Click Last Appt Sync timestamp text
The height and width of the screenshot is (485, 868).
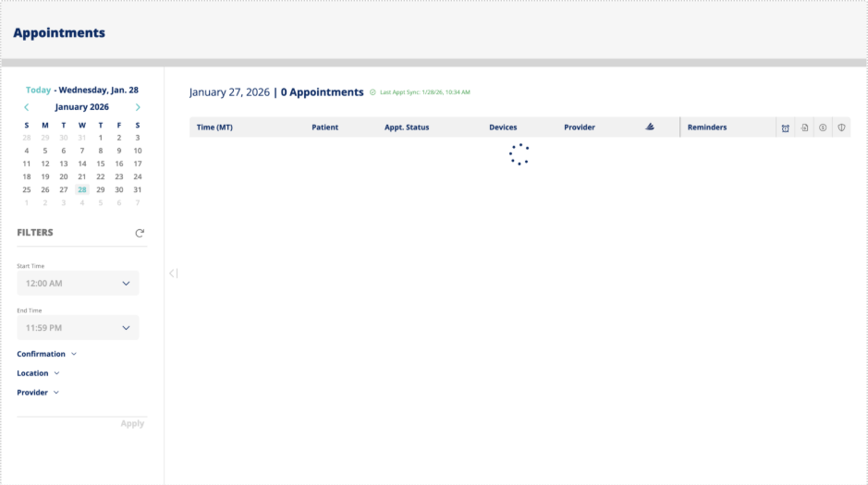click(424, 92)
